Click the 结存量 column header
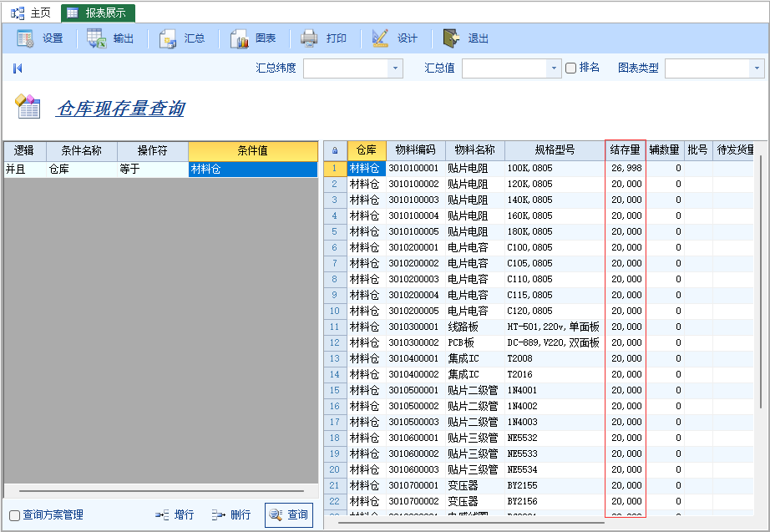Viewport: 770px width, 532px height. pos(626,149)
